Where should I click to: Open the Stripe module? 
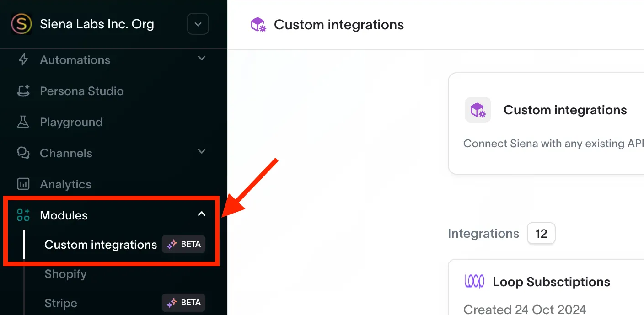61,303
